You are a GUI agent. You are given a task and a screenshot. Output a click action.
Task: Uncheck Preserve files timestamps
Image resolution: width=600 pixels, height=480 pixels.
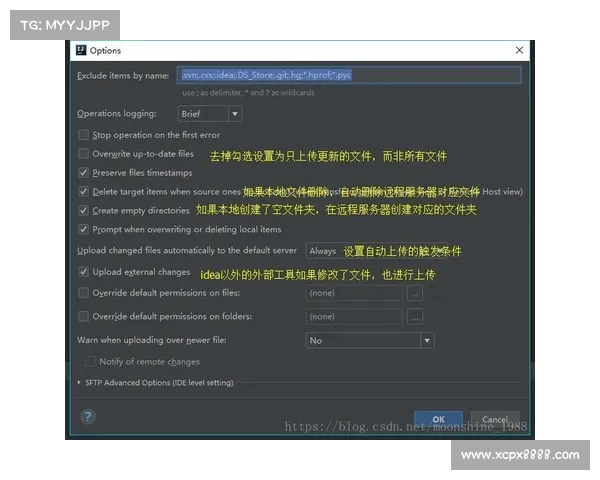tap(83, 173)
